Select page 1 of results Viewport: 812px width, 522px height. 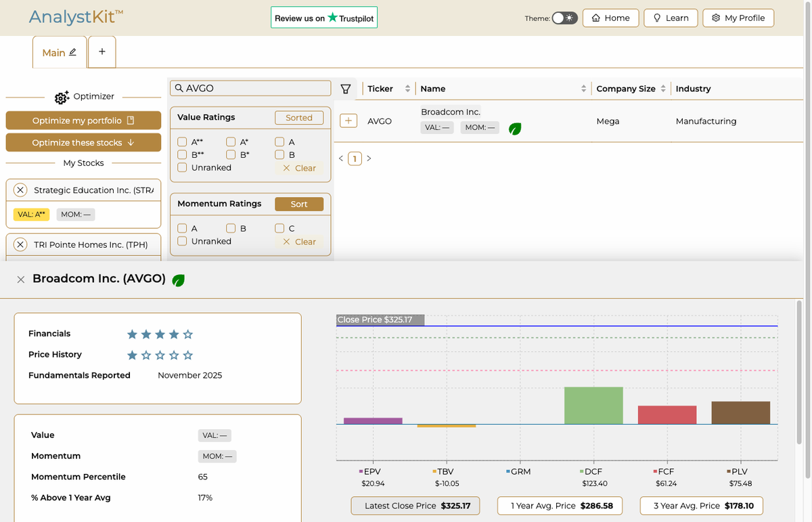(355, 158)
